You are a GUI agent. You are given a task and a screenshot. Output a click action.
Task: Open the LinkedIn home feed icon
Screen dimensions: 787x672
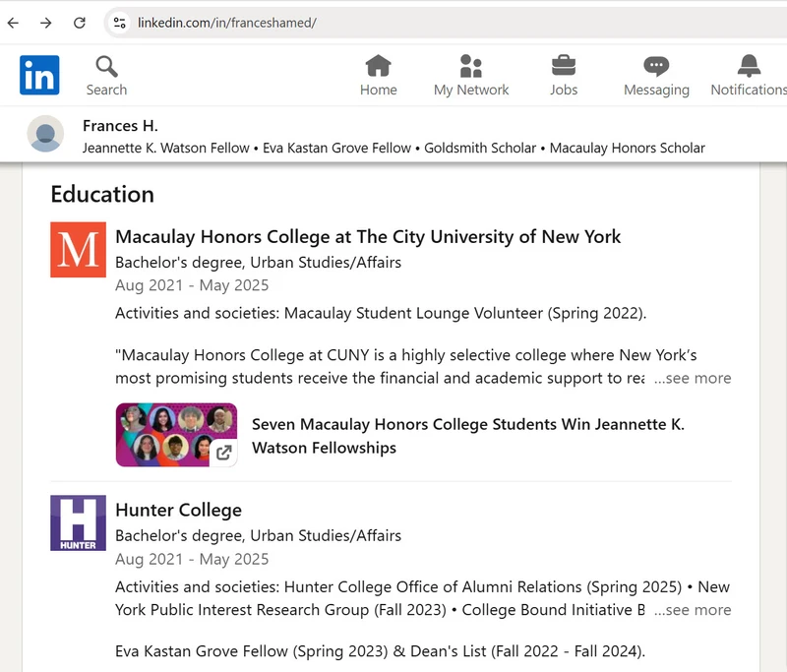(379, 65)
